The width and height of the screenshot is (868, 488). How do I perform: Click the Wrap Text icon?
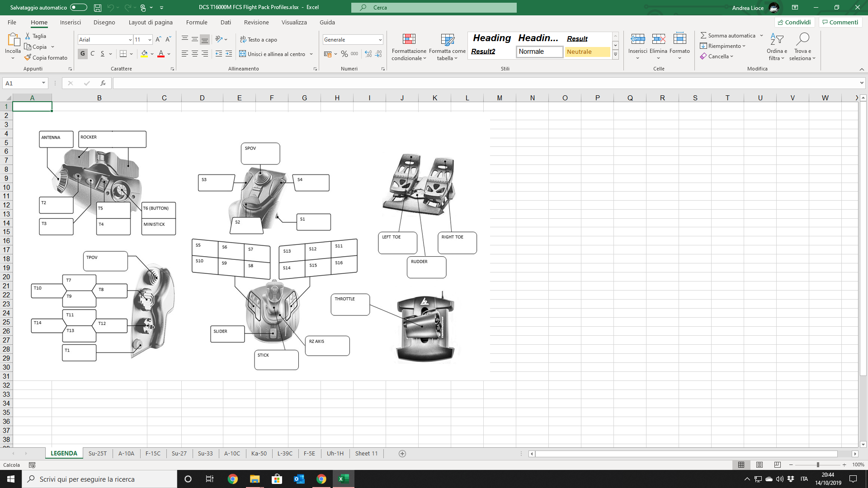tap(243, 40)
